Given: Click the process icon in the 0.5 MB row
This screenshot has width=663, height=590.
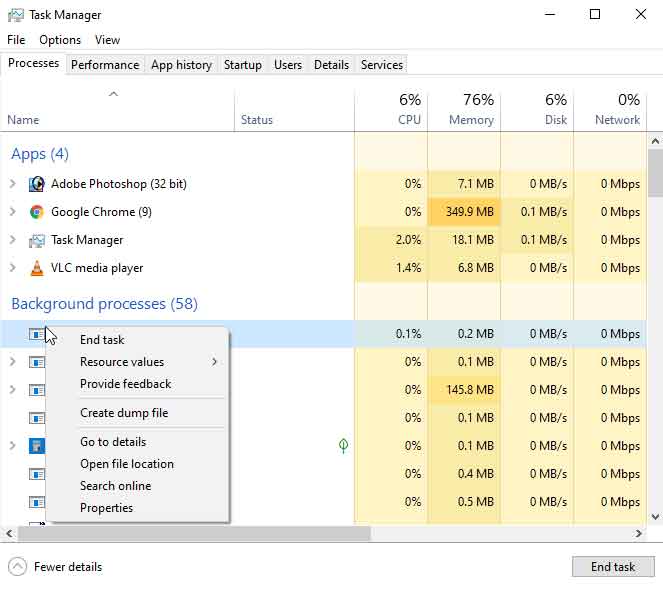Looking at the screenshot, I should [x=37, y=502].
